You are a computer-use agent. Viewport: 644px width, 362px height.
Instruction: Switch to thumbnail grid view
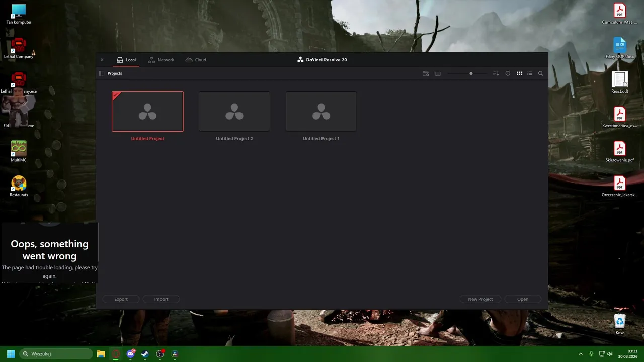click(x=520, y=73)
